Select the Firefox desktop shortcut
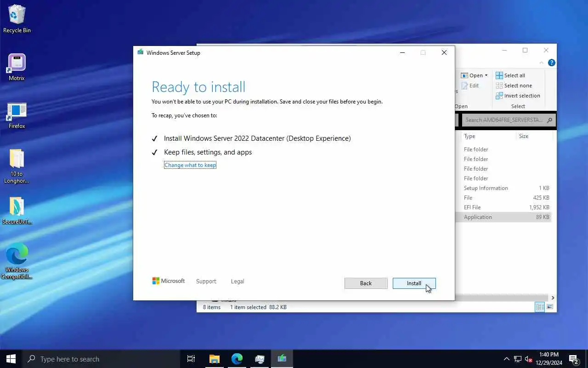This screenshot has width=588, height=368. [x=17, y=115]
